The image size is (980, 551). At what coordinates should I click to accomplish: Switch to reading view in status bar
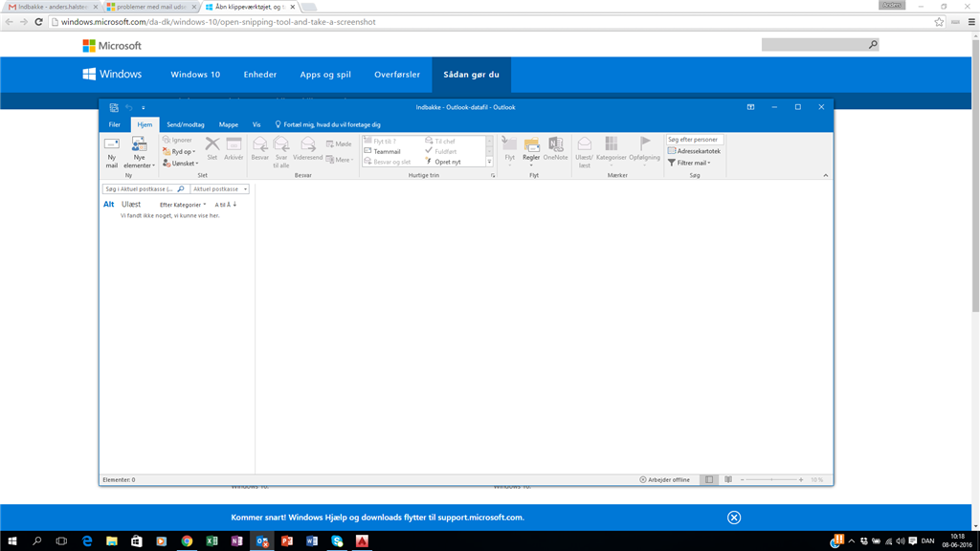728,480
